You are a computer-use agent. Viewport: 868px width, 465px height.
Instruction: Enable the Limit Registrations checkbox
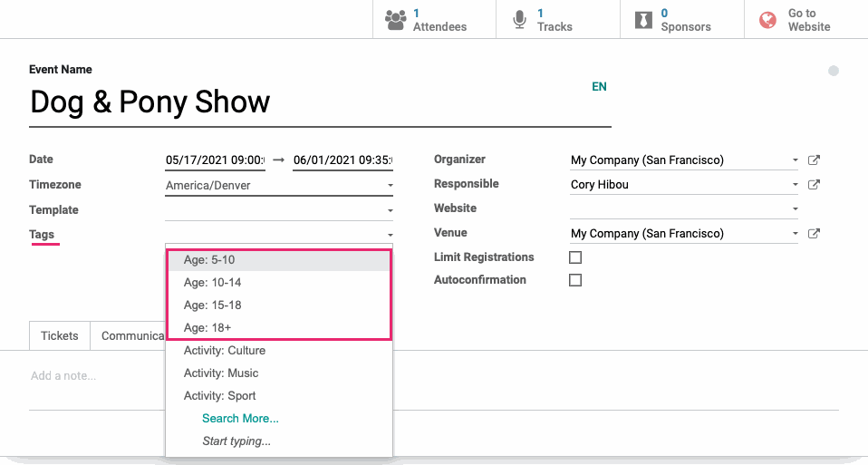(x=575, y=257)
